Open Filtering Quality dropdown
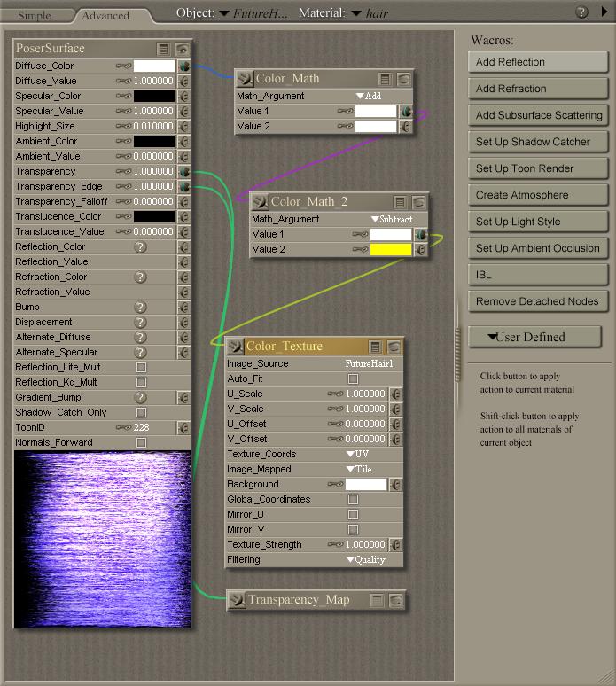Viewport: 616px width, 686px height. coord(366,560)
